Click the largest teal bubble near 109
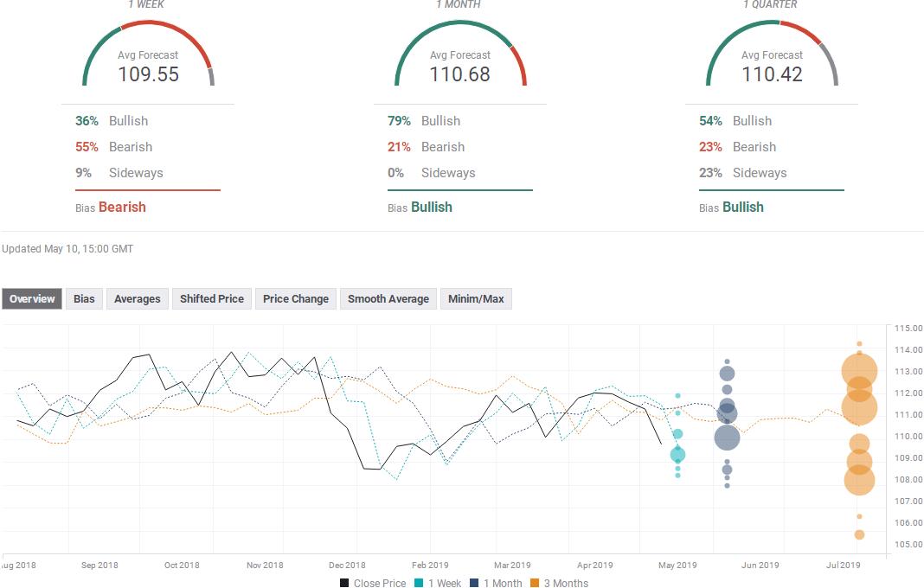The width and height of the screenshot is (924, 588). tap(677, 454)
